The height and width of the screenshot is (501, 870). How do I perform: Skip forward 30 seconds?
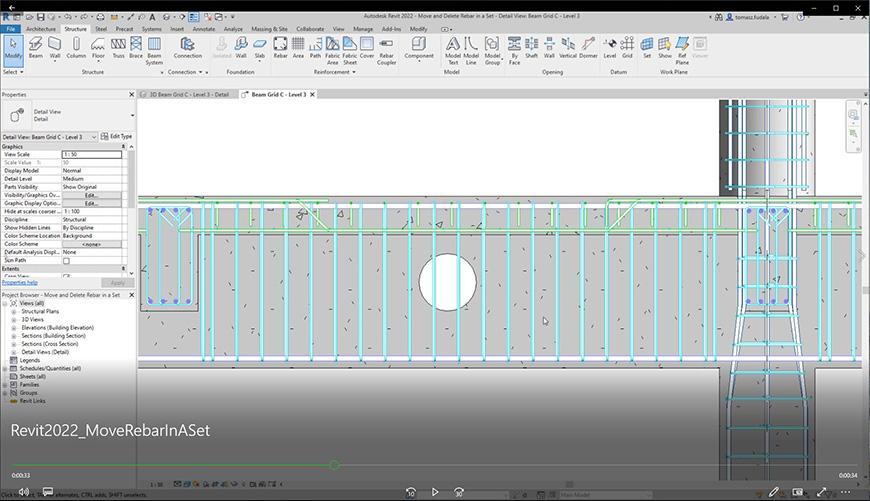[459, 492]
